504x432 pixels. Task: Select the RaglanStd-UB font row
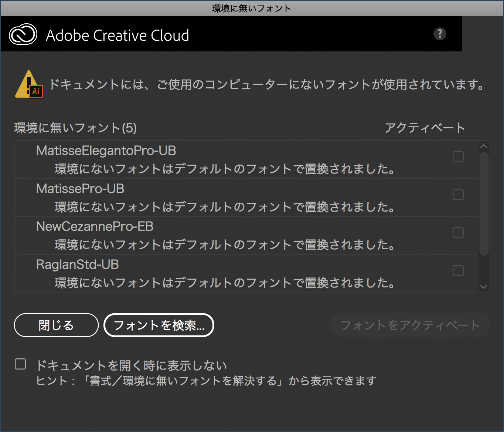(x=246, y=274)
